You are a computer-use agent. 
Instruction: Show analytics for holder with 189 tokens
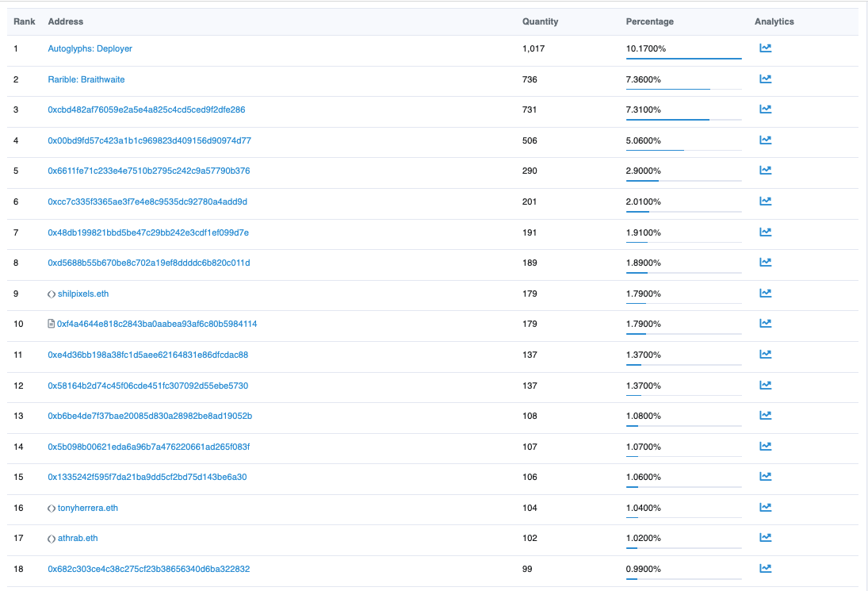tap(765, 263)
